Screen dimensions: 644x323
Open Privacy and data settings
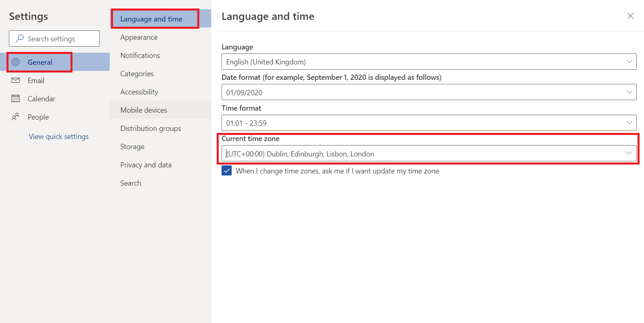pos(146,165)
